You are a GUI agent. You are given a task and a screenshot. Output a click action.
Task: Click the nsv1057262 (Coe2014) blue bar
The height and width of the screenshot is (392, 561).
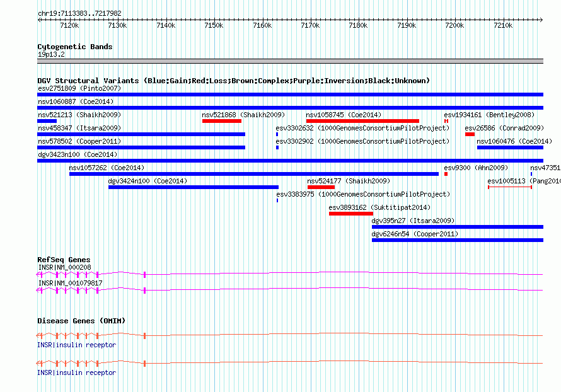[254, 174]
